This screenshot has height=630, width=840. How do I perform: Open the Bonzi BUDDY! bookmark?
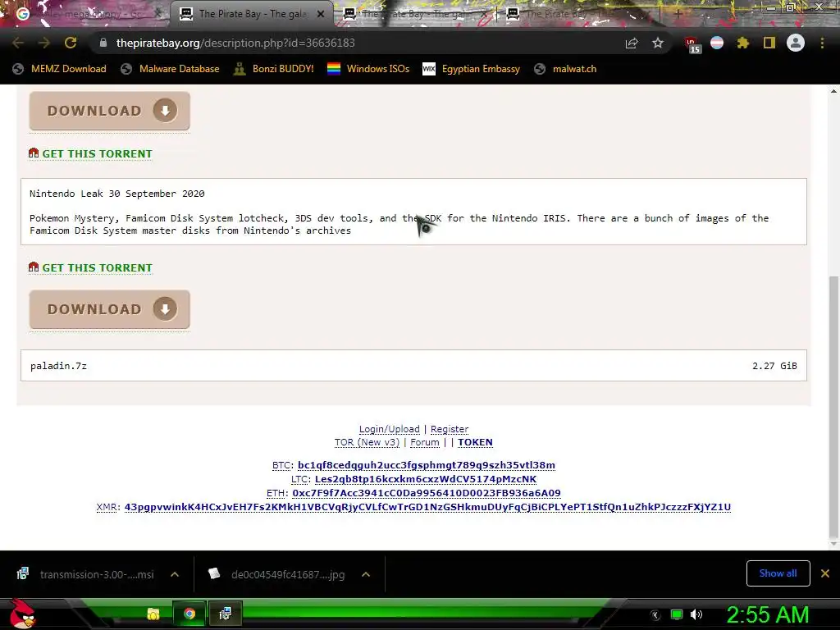273,69
